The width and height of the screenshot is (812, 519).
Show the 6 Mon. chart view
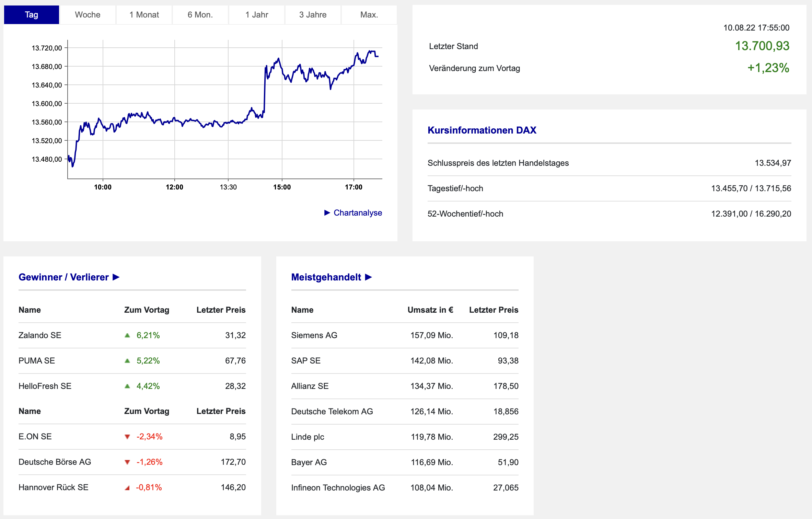(200, 15)
